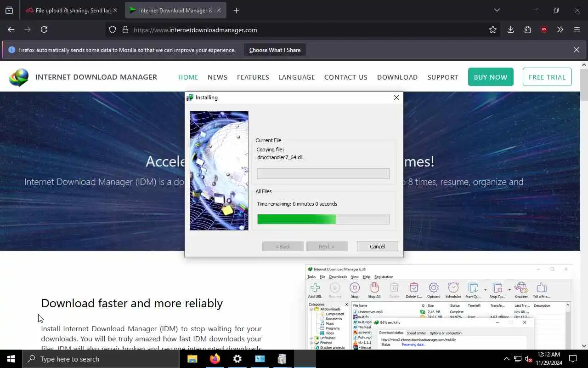Click the Firefox taskbar icon

click(x=215, y=359)
